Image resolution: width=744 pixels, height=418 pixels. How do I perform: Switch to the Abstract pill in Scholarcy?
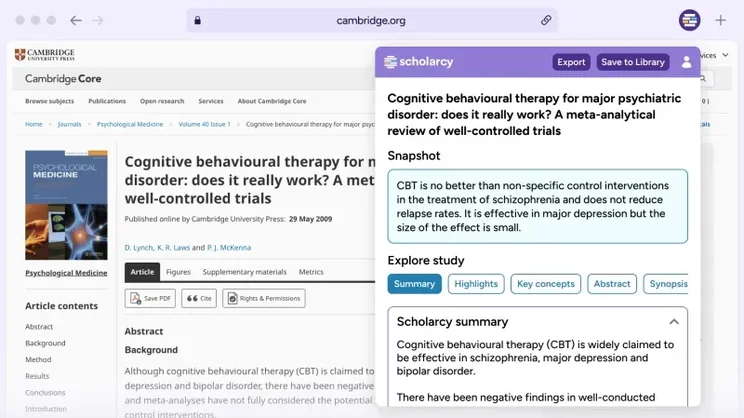coord(612,284)
